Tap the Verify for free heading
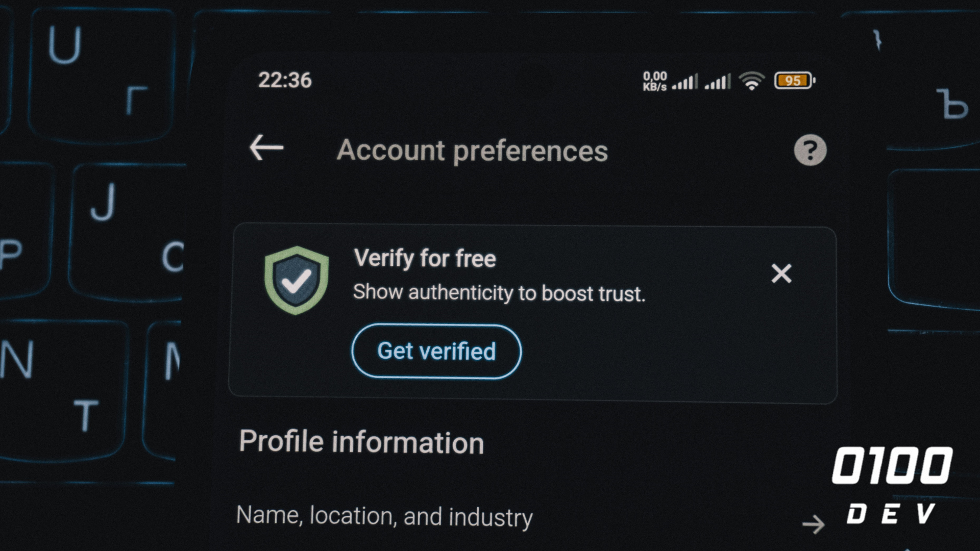The height and width of the screenshot is (551, 980). click(x=425, y=258)
